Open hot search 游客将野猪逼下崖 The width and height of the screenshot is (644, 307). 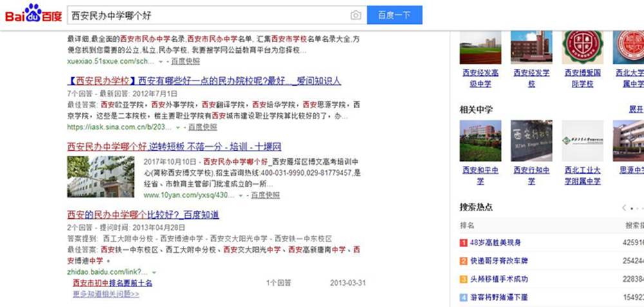[x=499, y=297]
